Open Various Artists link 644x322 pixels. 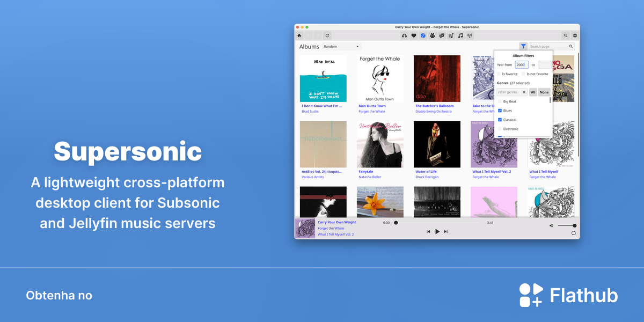click(x=313, y=177)
